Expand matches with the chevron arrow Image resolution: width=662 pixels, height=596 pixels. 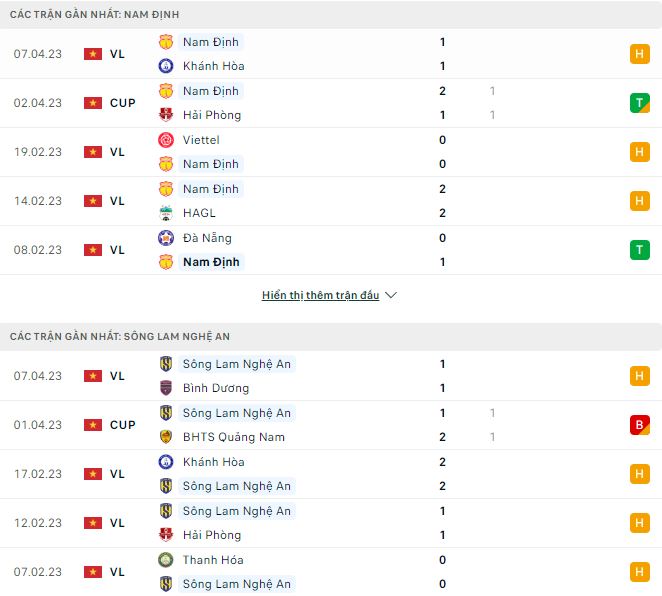391,296
